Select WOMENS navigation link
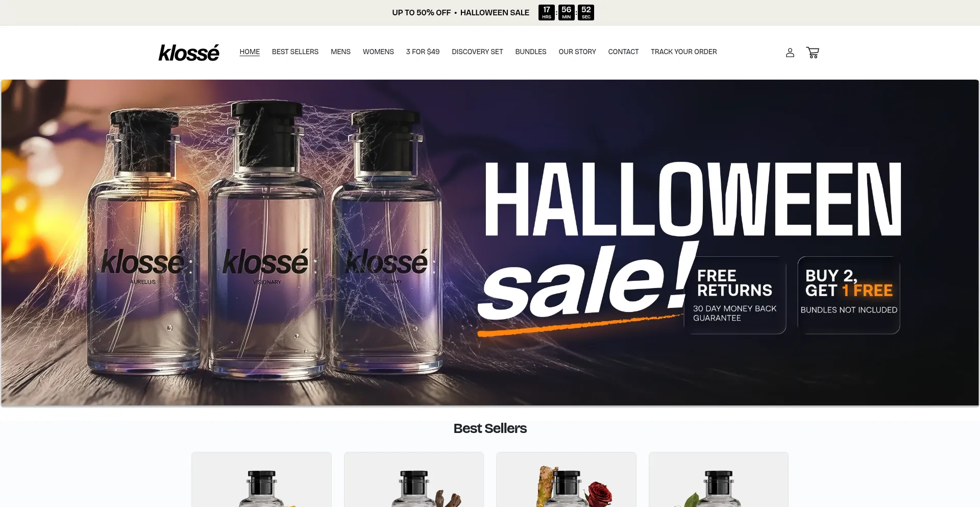This screenshot has height=507, width=980. (x=378, y=52)
